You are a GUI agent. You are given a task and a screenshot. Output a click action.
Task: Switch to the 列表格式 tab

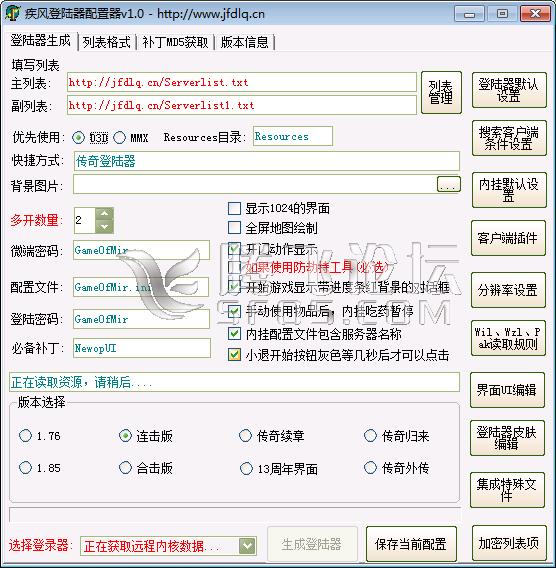click(106, 42)
